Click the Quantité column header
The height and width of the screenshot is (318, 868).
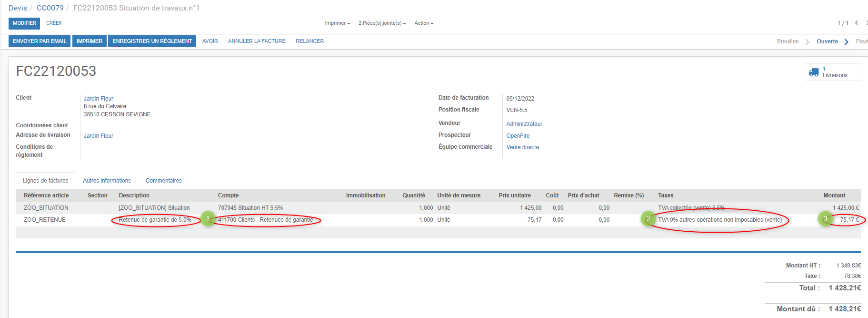[414, 195]
